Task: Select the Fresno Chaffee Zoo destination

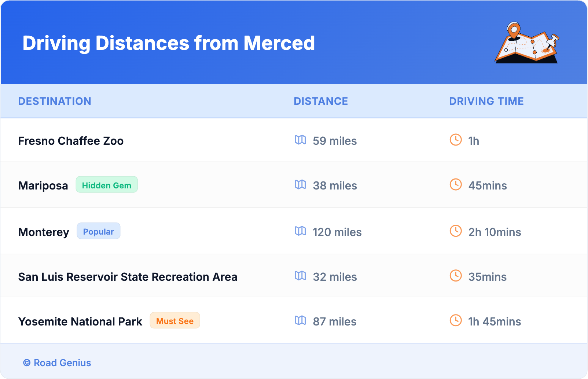Action: point(71,141)
